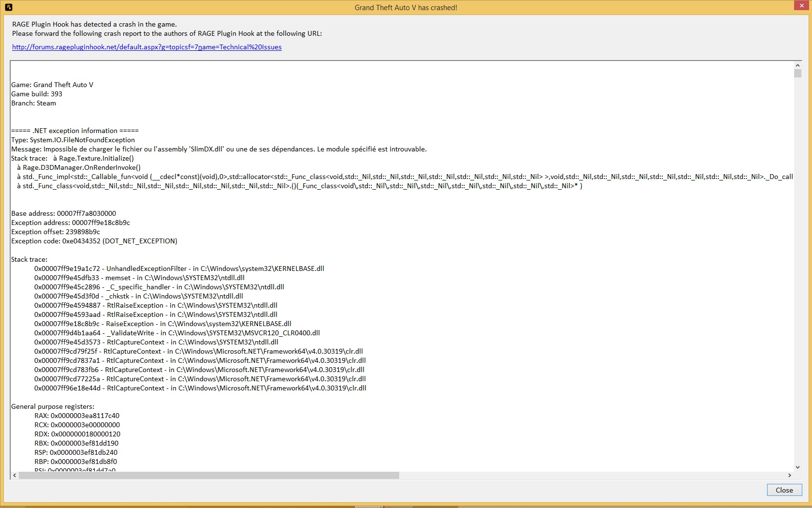Screen dimensions: 812x508
Task: Click the 'Exception code: 0xe0434352' line
Action: coord(94,241)
